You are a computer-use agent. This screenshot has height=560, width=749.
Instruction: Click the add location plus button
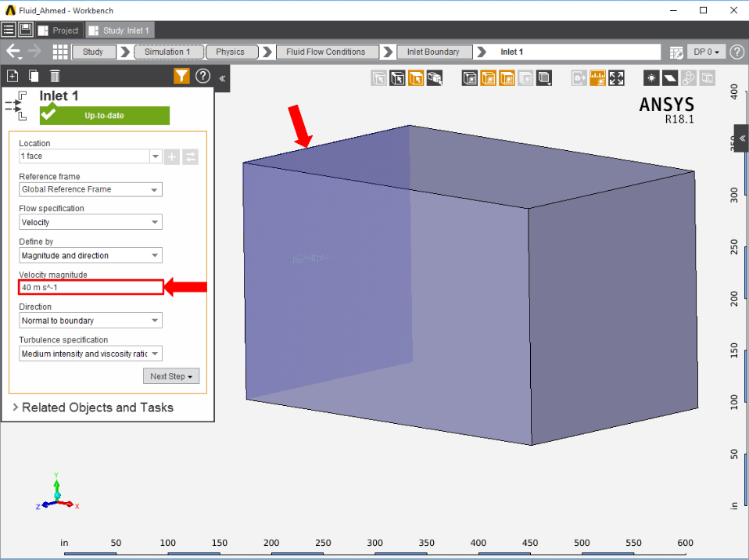pyautogui.click(x=172, y=156)
